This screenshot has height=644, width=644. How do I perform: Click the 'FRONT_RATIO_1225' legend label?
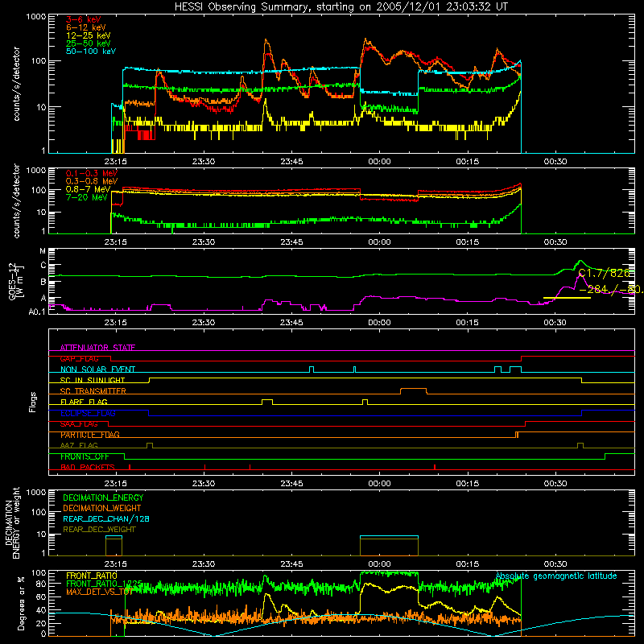pos(104,584)
